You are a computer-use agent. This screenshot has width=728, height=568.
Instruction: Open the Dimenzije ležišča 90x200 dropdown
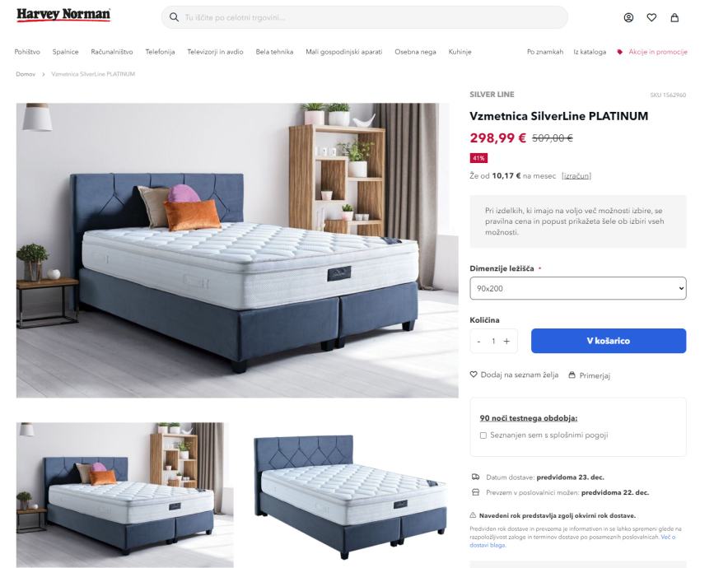coord(577,288)
